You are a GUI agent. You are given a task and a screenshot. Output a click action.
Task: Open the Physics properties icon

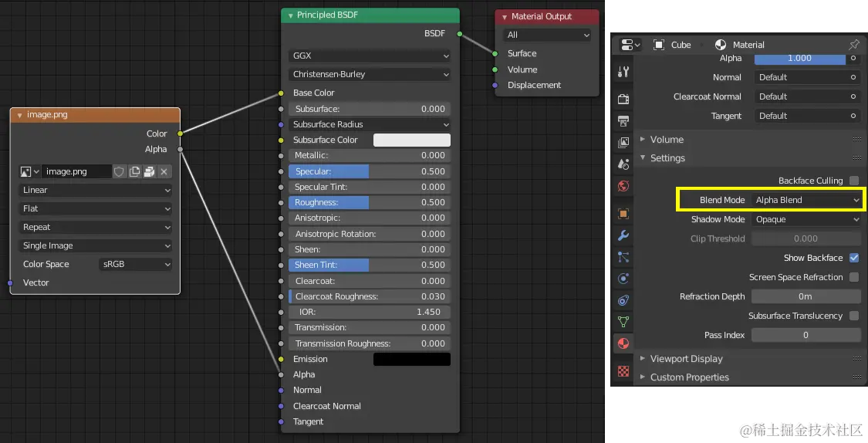point(623,279)
